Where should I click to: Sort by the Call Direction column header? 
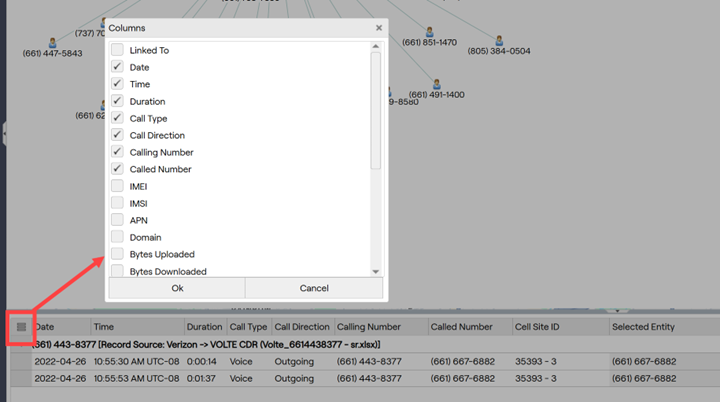point(303,327)
